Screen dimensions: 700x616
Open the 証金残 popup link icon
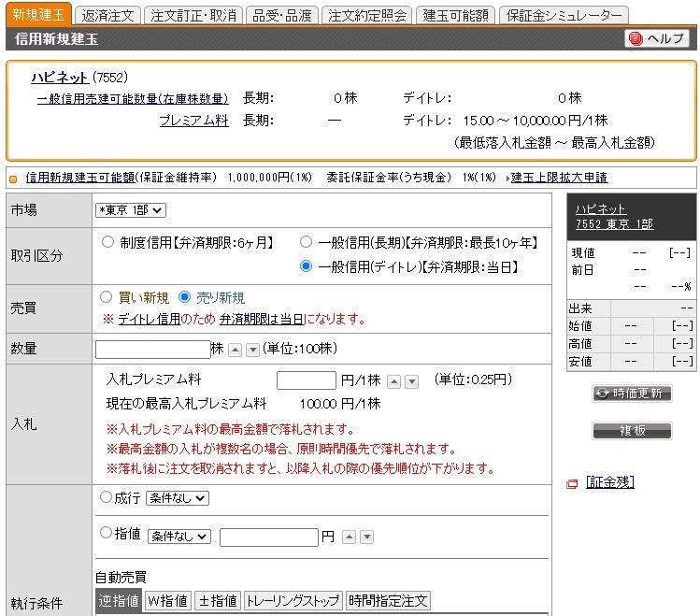[x=572, y=483]
